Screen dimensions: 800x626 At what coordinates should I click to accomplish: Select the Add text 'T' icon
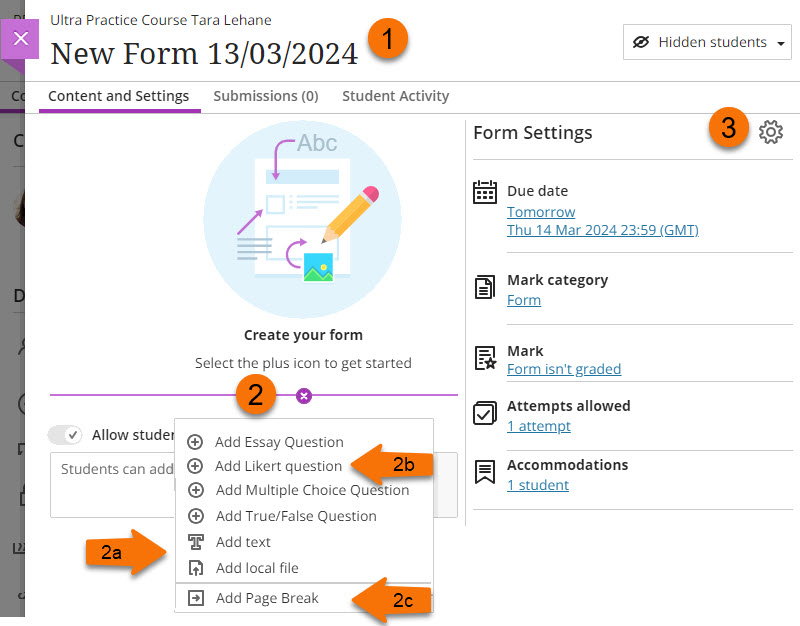click(196, 541)
